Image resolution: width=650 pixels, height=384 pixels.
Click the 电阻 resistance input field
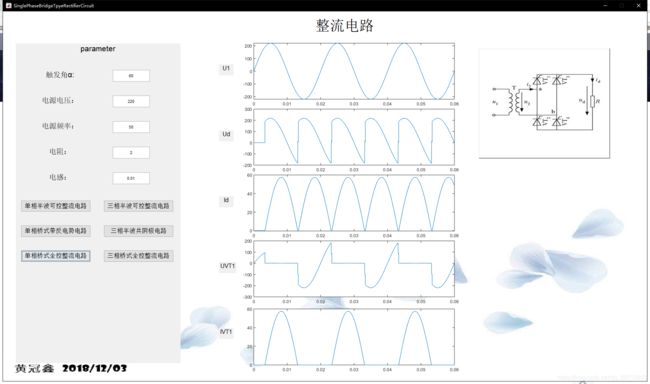click(131, 153)
